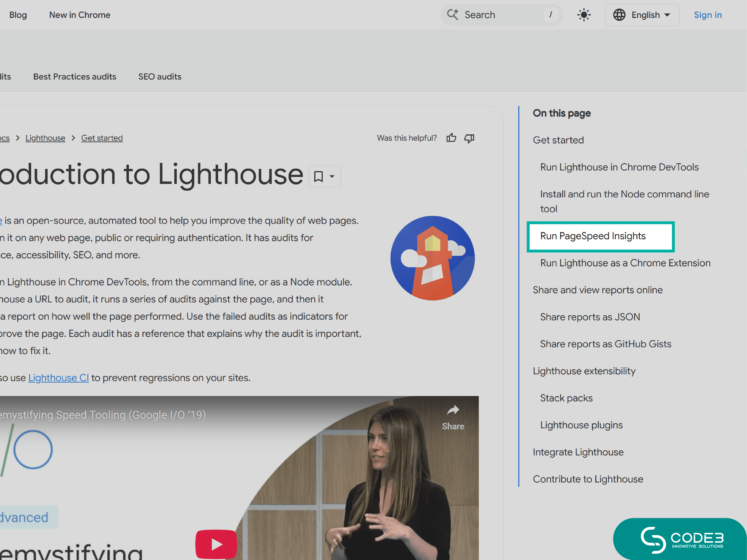747x560 pixels.
Task: Expand the bookmark dropdown arrow
Action: [332, 176]
